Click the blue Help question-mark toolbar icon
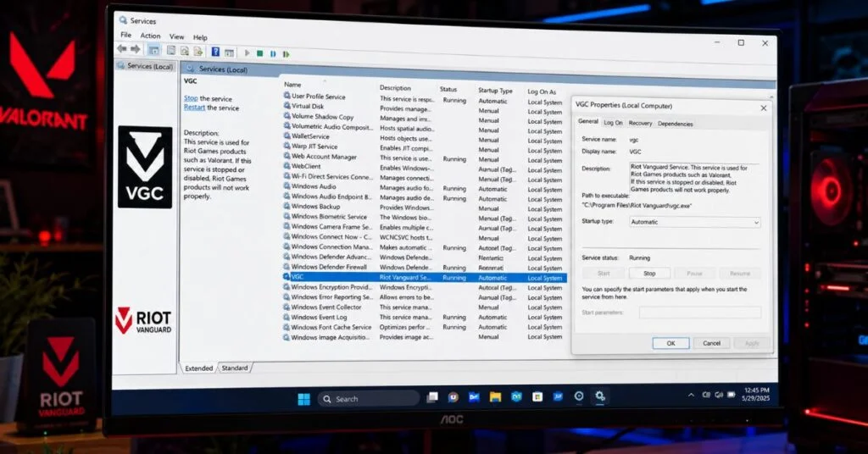Image resolution: width=868 pixels, height=454 pixels. click(215, 52)
